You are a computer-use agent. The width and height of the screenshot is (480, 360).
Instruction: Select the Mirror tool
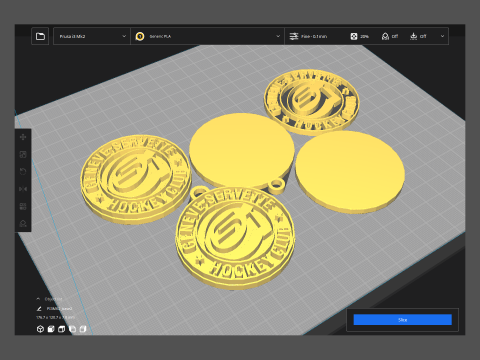pos(23,189)
